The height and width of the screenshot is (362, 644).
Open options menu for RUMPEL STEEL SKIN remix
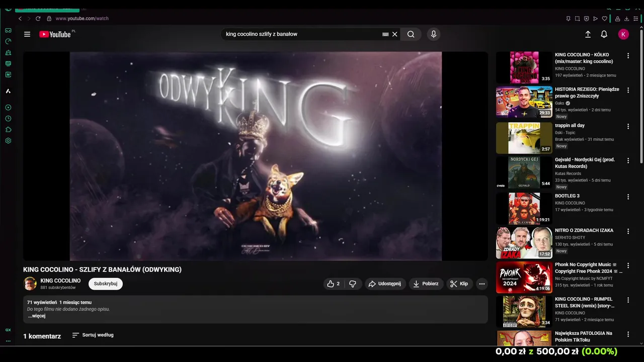coord(628,300)
